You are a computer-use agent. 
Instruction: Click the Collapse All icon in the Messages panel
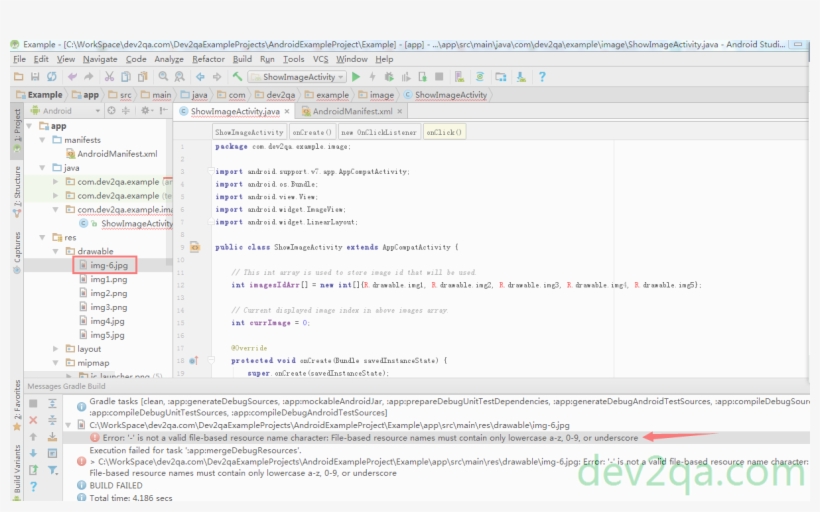52,420
